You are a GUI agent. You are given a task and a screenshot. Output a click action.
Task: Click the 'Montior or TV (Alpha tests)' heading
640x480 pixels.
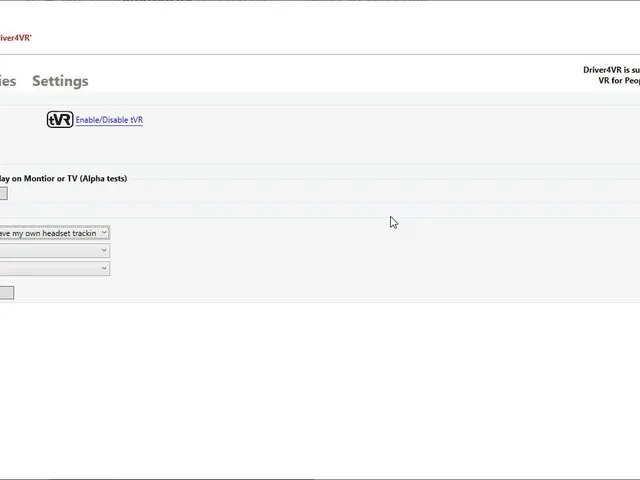click(x=76, y=178)
